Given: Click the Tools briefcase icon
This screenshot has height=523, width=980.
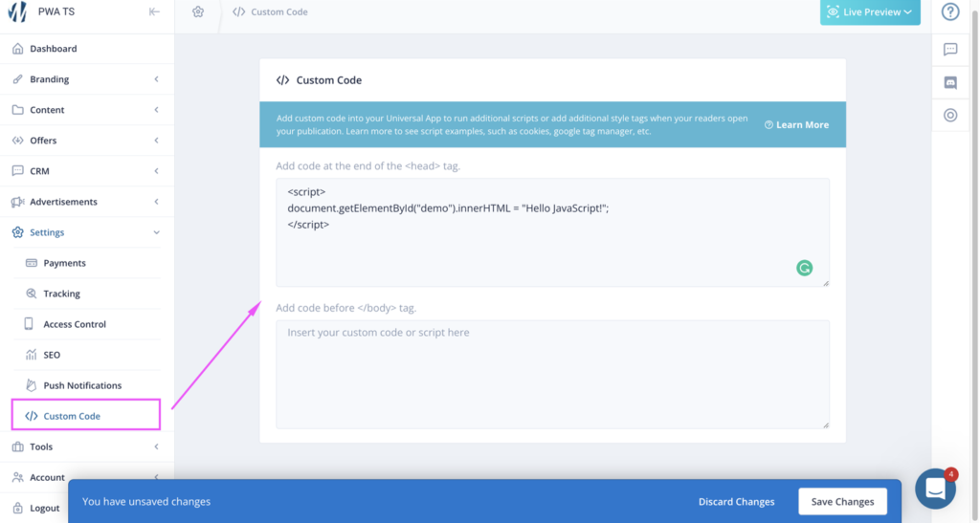Looking at the screenshot, I should click(x=17, y=447).
